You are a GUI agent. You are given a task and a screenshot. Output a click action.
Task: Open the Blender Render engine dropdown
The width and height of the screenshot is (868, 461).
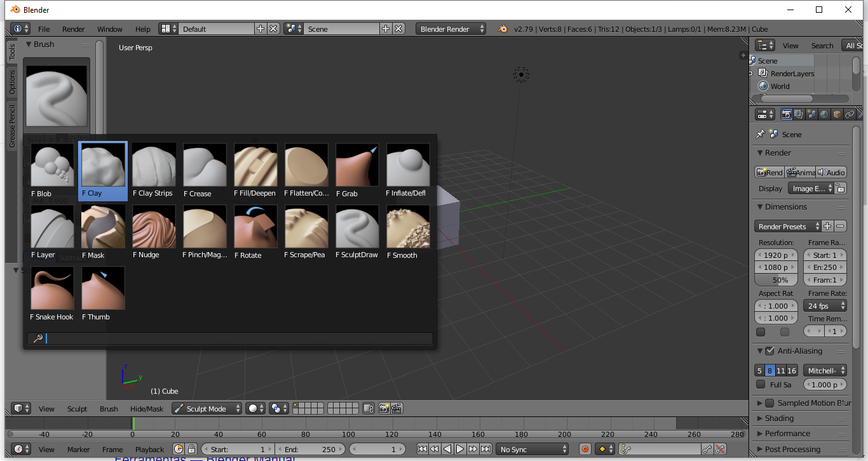(451, 29)
